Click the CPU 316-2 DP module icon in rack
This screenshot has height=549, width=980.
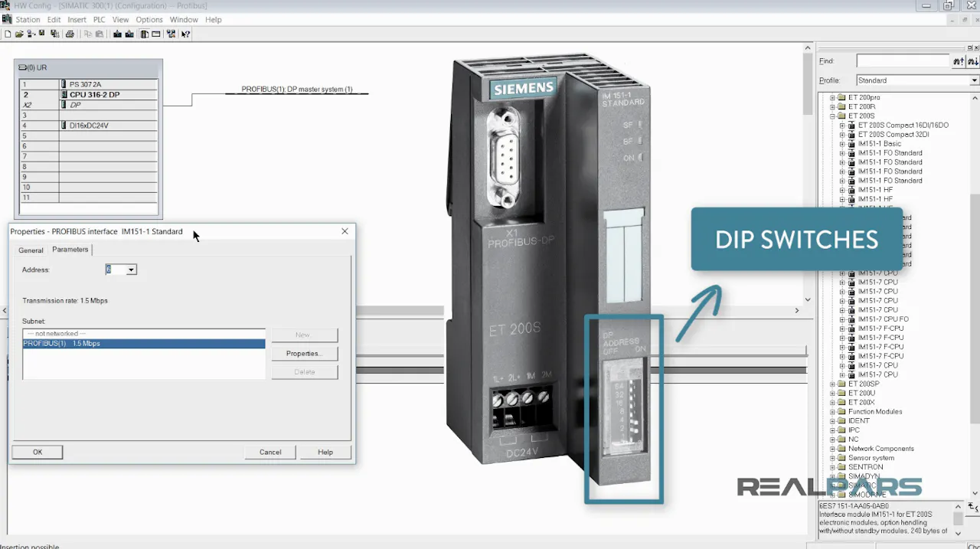tap(64, 95)
